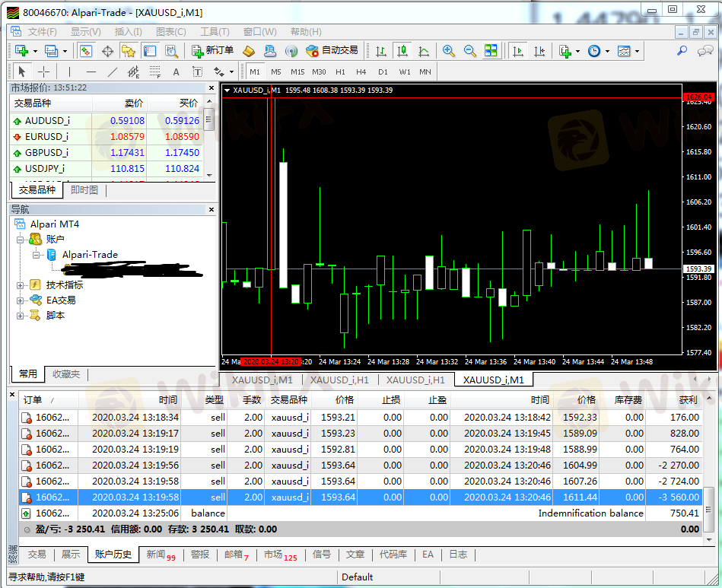The width and height of the screenshot is (722, 588).
Task: Draw a text label with A tool
Action: click(176, 72)
